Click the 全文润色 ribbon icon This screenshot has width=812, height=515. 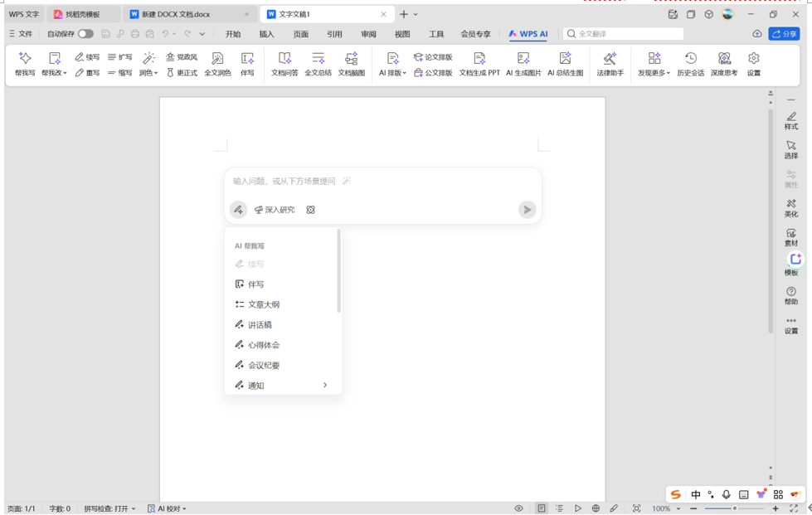(x=217, y=64)
